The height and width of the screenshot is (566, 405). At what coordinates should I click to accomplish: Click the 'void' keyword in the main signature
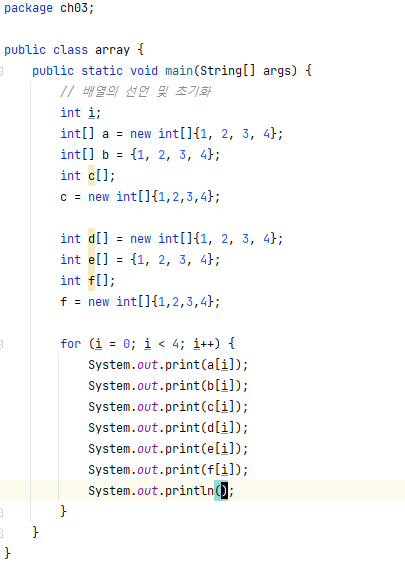pos(144,71)
